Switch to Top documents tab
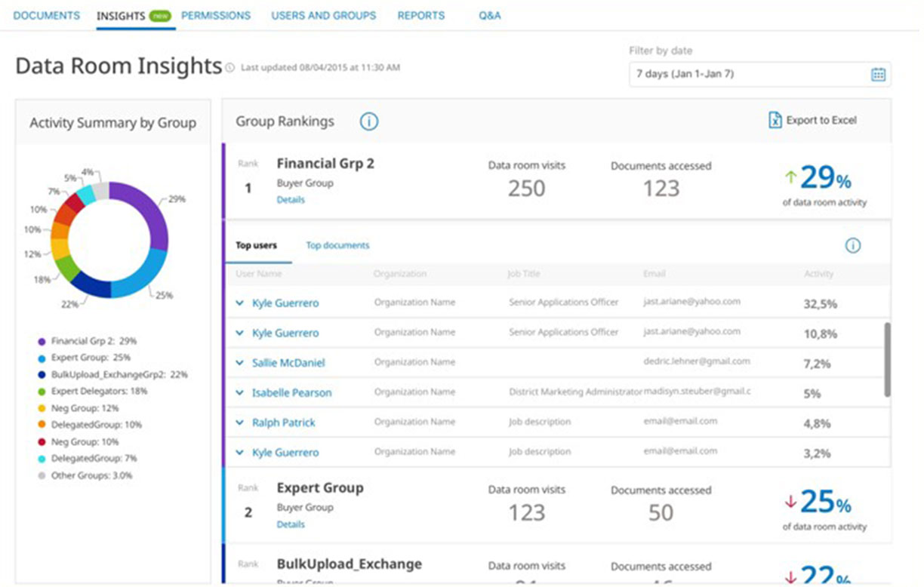This screenshot has width=924, height=587. 337,245
